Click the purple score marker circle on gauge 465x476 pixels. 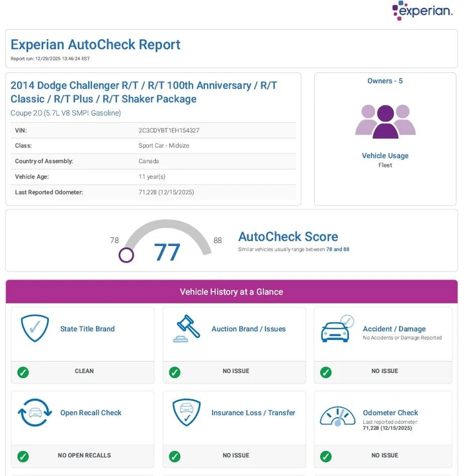coord(126,255)
